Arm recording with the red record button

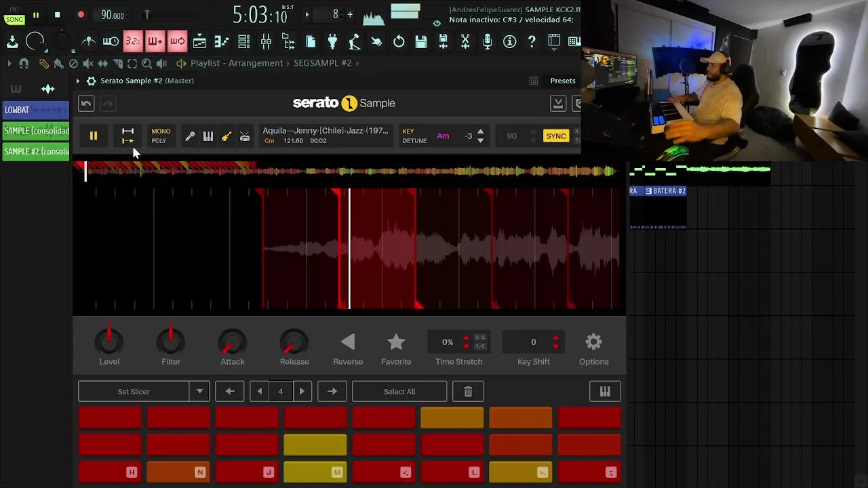(x=81, y=15)
